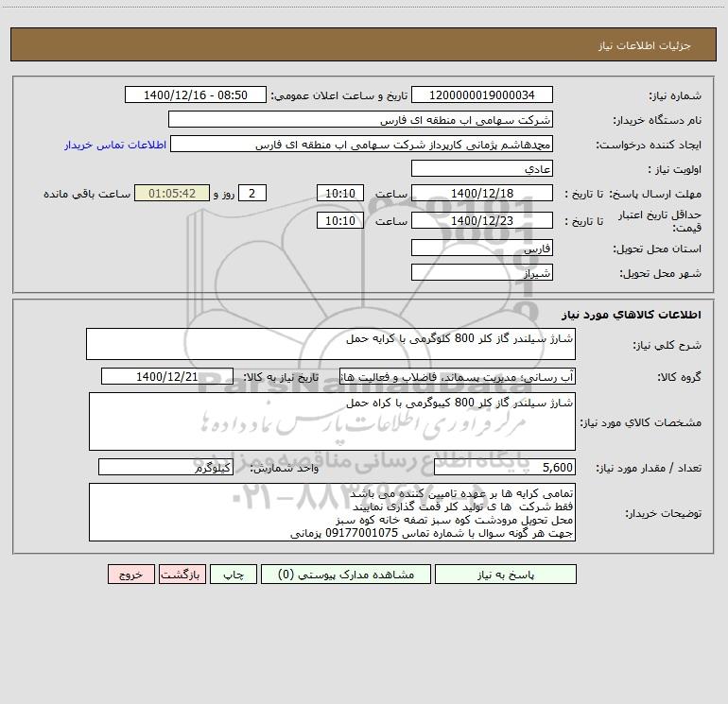The image size is (728, 704).
Task: Click شرح کلی نیاز description box
Action: pyautogui.click(x=331, y=344)
